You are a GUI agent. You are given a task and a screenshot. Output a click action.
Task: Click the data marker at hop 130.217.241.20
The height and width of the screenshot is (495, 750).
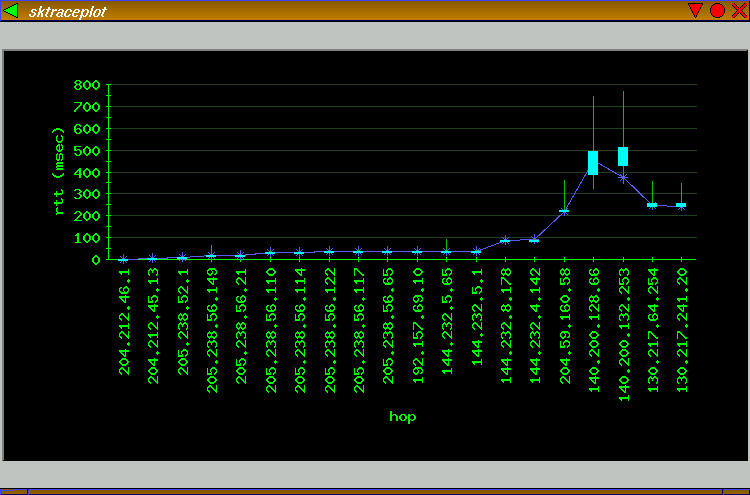pyautogui.click(x=681, y=205)
